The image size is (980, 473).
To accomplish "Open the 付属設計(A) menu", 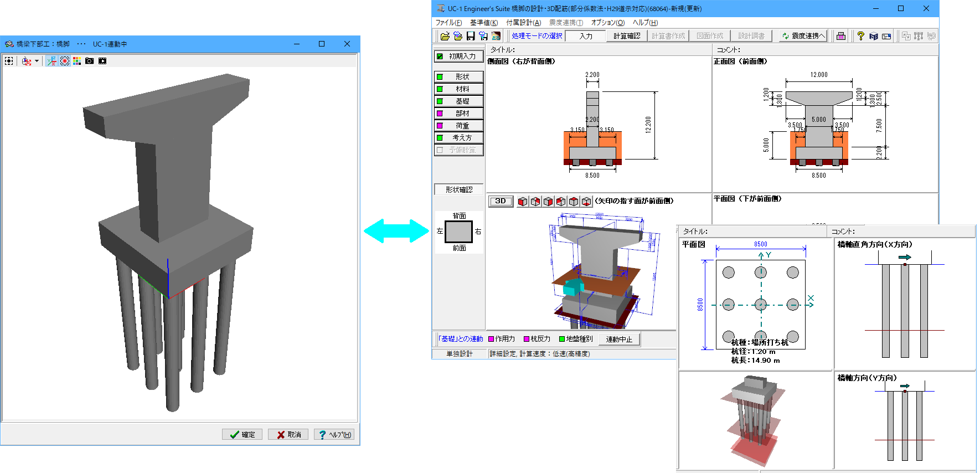I will [x=523, y=23].
